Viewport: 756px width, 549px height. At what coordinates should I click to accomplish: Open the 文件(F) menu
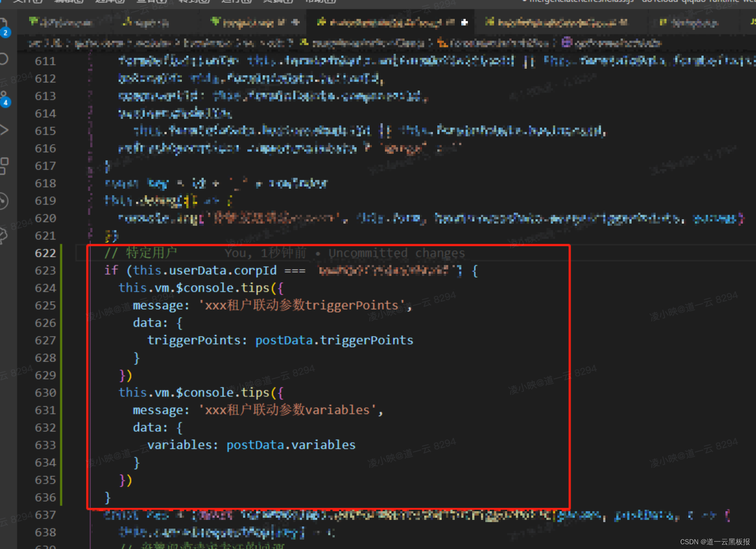point(27,1)
